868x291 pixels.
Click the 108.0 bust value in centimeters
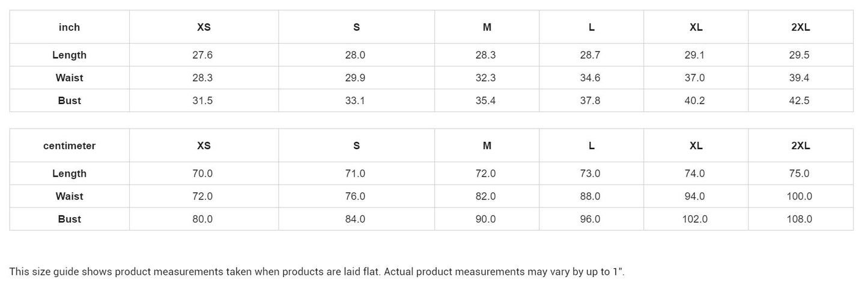pos(799,219)
